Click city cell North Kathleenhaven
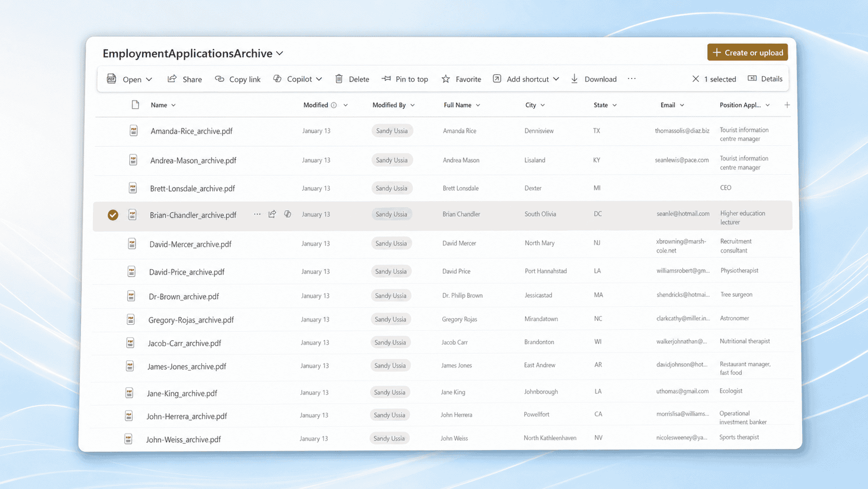The height and width of the screenshot is (489, 868). 550,438
